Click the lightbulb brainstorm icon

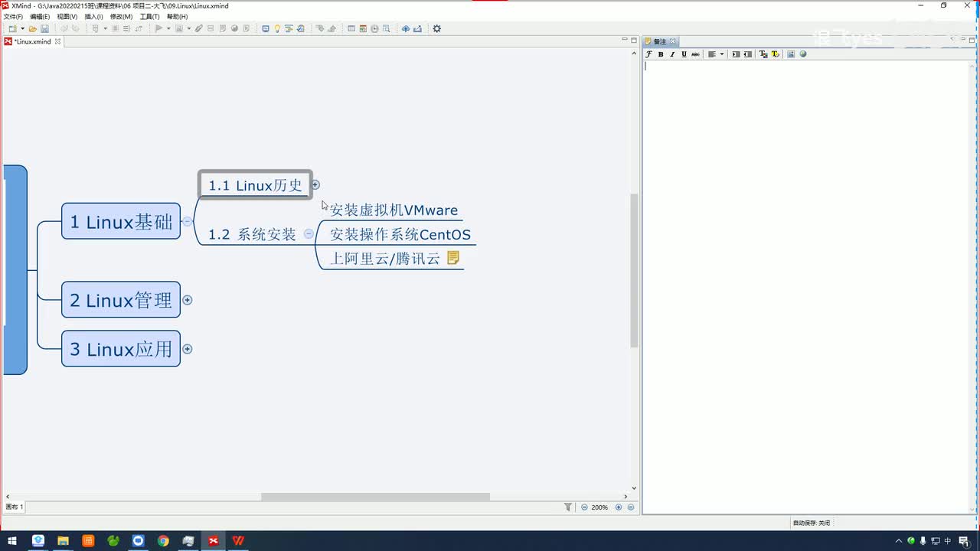[x=277, y=29]
